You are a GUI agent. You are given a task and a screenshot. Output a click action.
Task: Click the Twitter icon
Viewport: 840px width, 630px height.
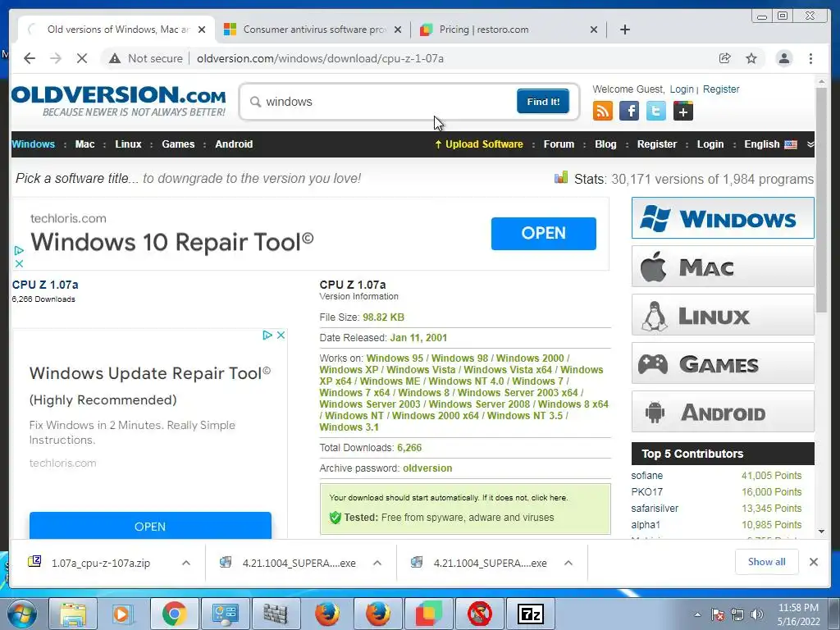tap(655, 111)
